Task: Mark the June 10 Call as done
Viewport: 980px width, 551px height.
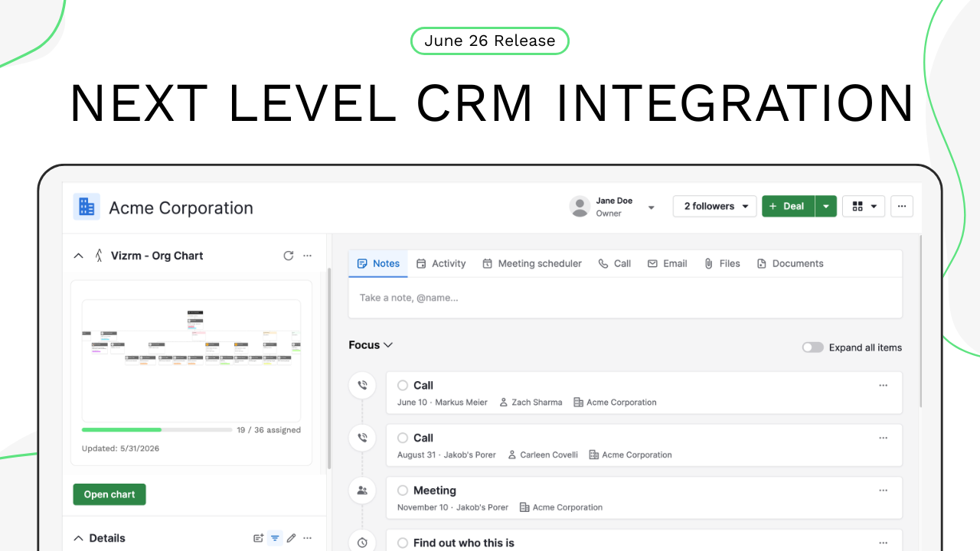Action: (403, 386)
